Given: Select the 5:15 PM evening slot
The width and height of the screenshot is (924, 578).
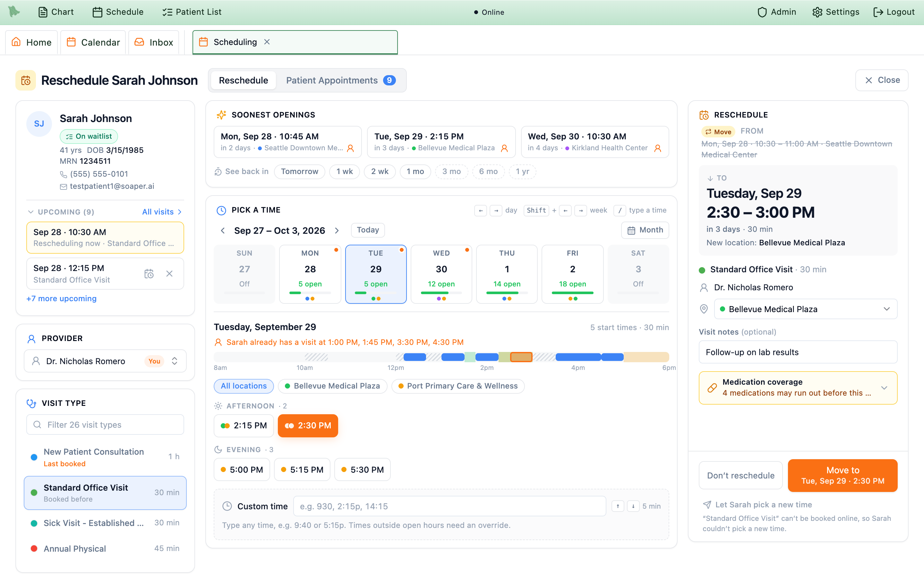Looking at the screenshot, I should click(302, 469).
